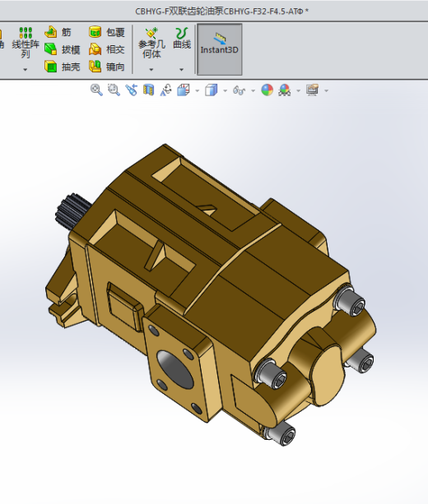The height and width of the screenshot is (504, 428).
Task: Toggle Instant3D mode
Action: tap(220, 49)
